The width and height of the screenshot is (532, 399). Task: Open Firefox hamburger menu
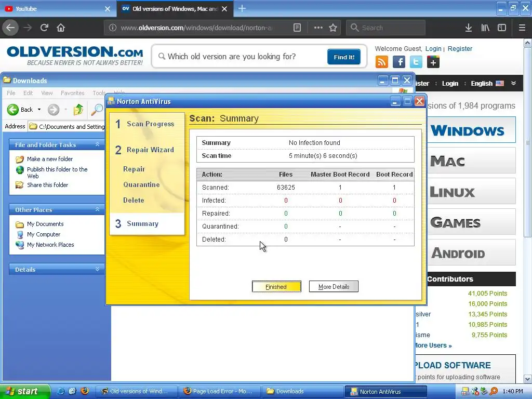[x=522, y=28]
